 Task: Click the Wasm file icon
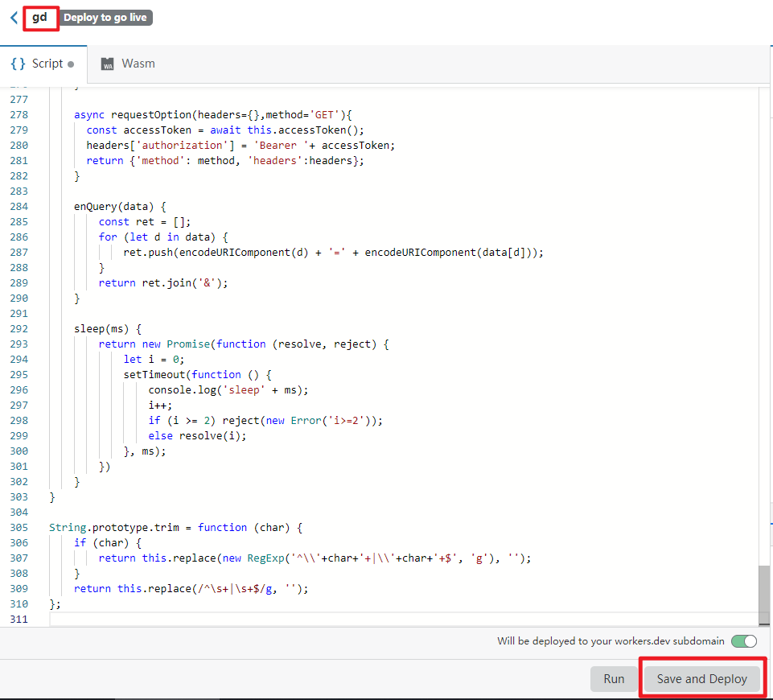coord(107,64)
